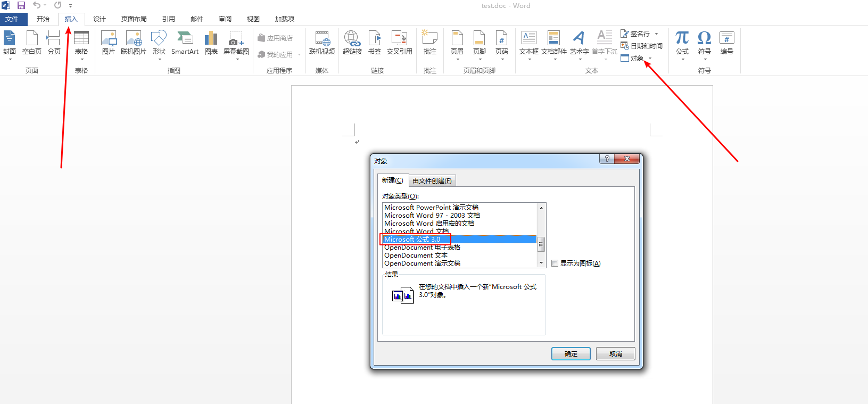The image size is (868, 404).
Task: Click object list scroll-up arrow
Action: (x=541, y=208)
